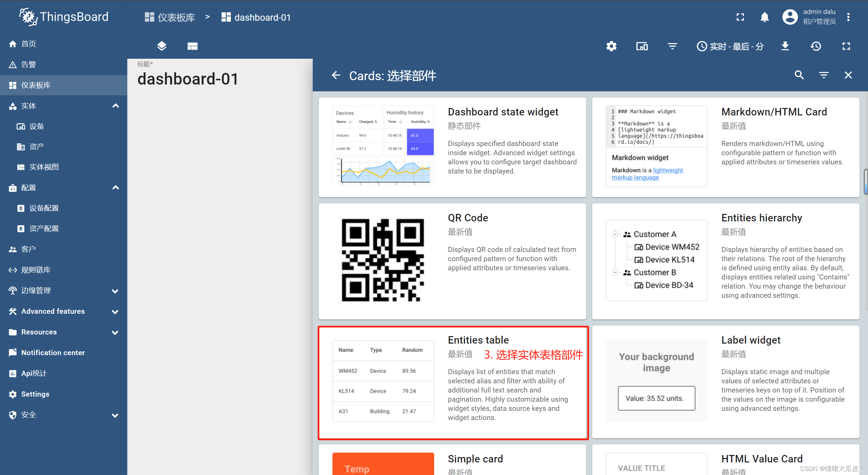The image size is (868, 475).
Task: Open the dashboard settings gear icon
Action: [613, 46]
